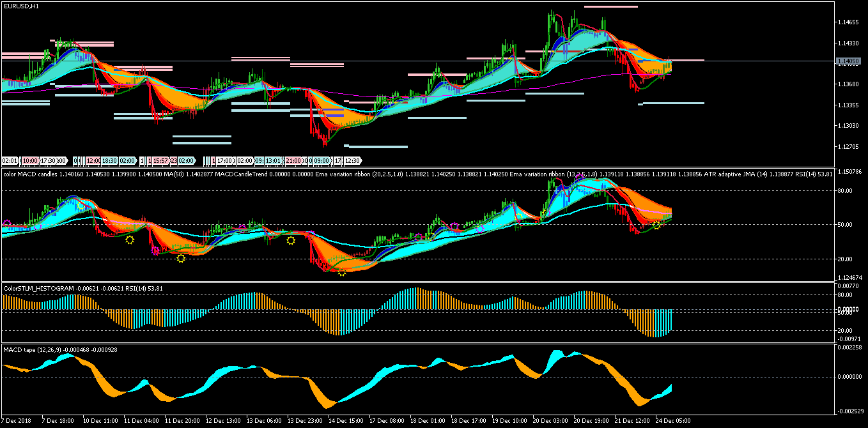Select the pink 15:57 event flag

[161, 160]
